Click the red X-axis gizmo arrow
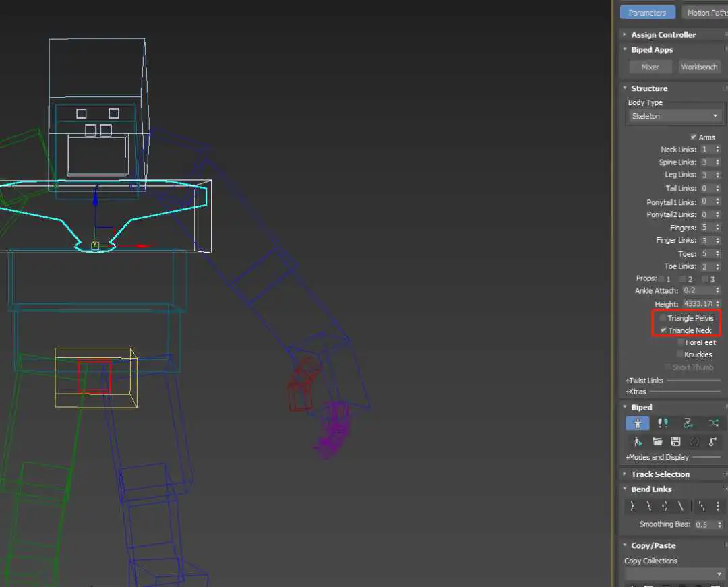728x587 pixels. 142,245
